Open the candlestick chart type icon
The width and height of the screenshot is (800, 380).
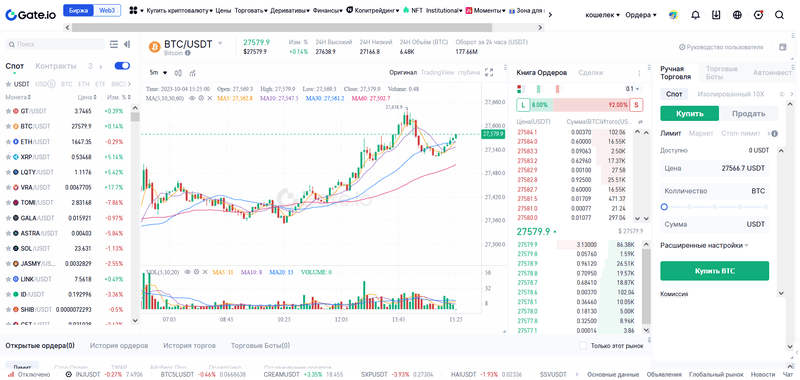179,72
